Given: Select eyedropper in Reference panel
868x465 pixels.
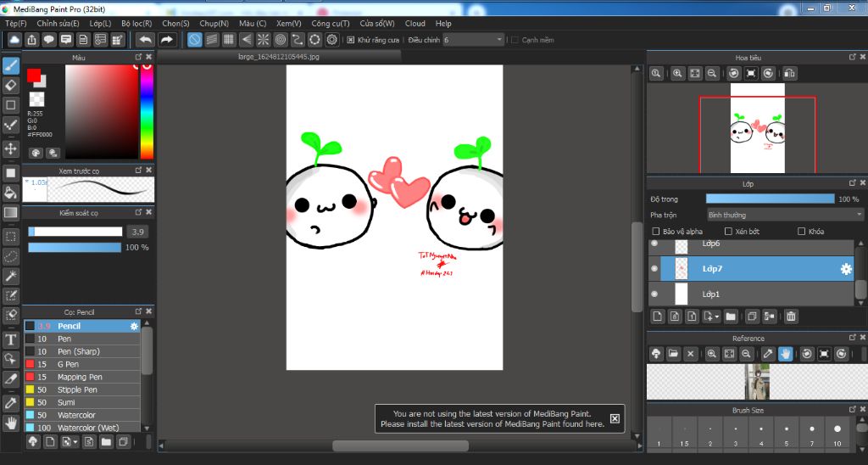Looking at the screenshot, I should pos(768,354).
